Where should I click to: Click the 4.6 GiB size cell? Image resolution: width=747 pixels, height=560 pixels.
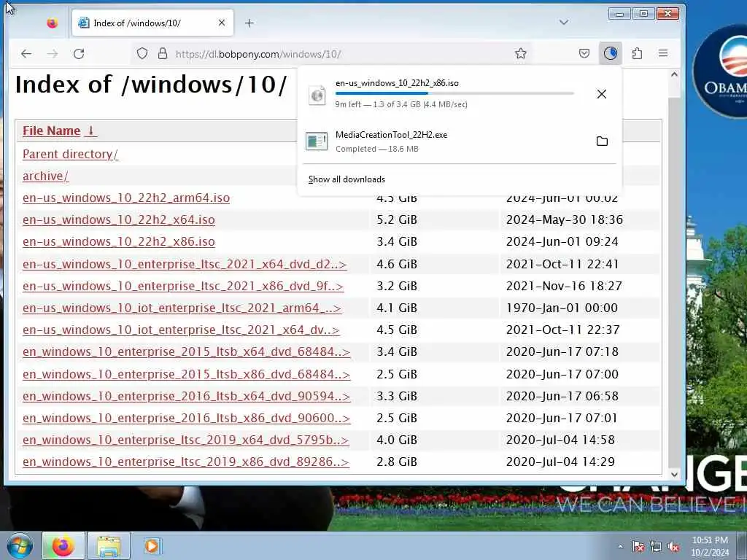click(x=397, y=264)
